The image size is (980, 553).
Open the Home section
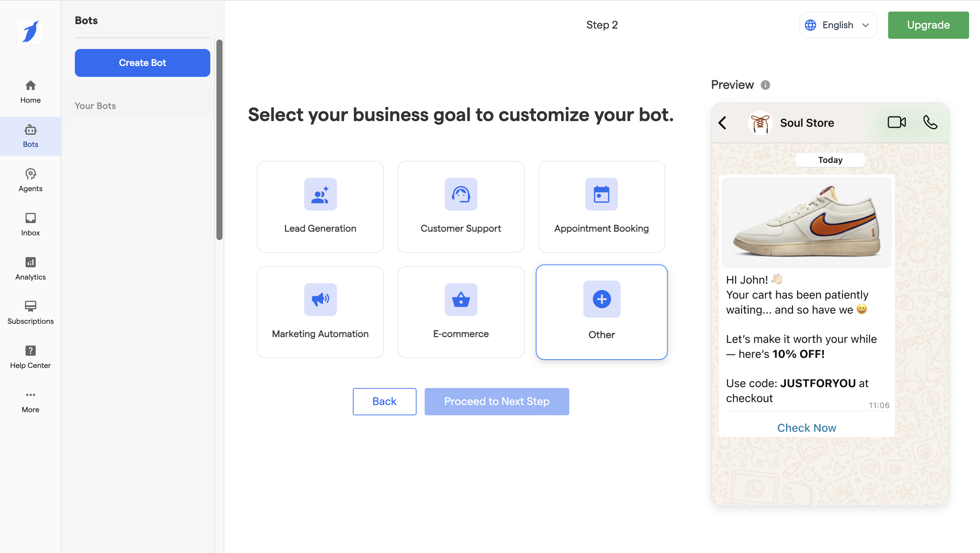(x=30, y=92)
